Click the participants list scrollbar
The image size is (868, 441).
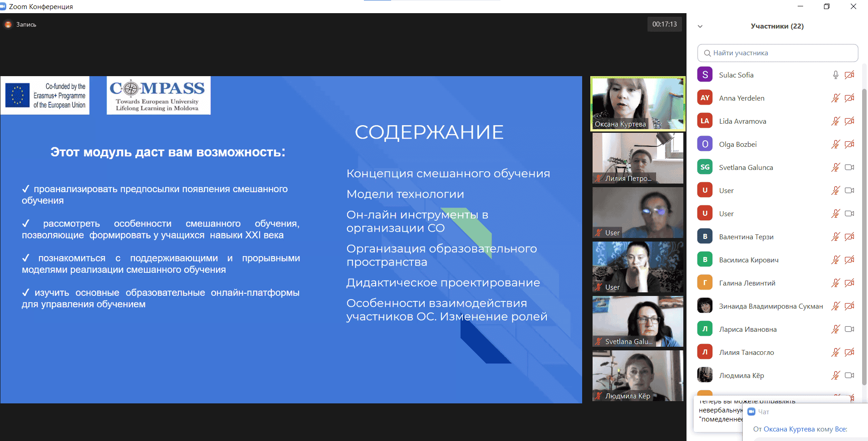[864, 227]
